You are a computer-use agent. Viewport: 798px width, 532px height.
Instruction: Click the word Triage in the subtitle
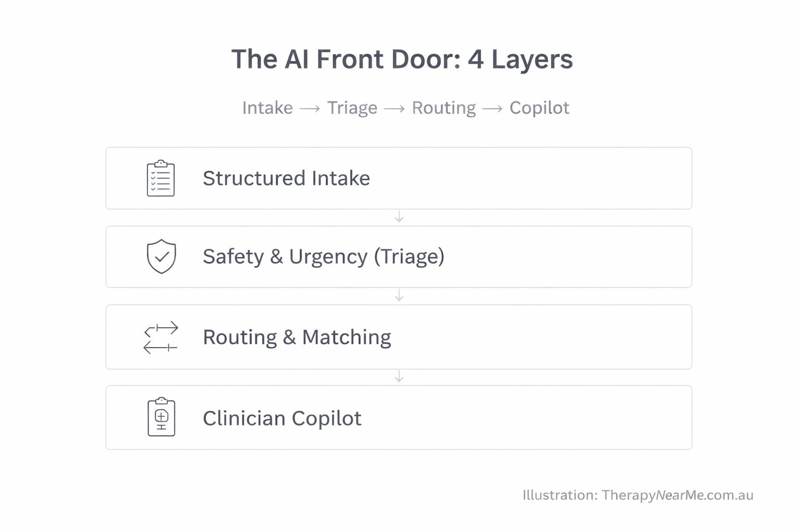(352, 108)
